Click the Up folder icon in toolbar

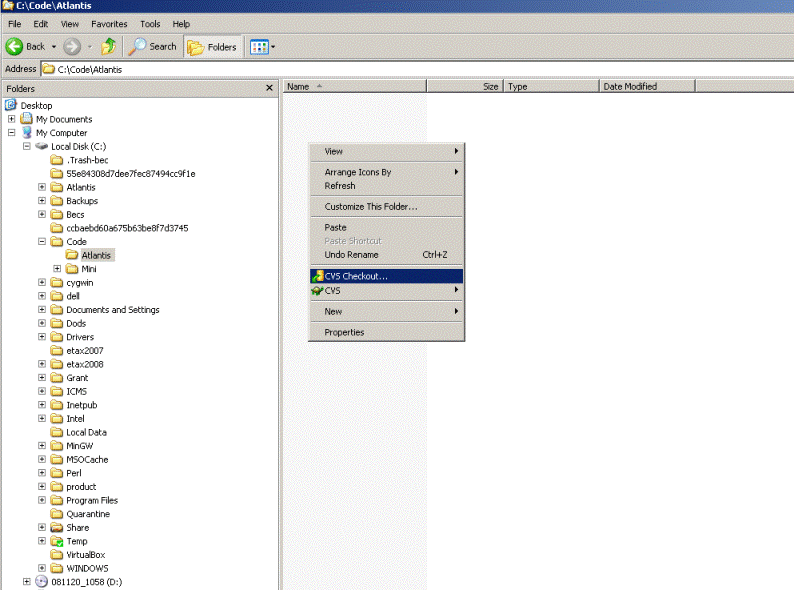click(x=108, y=46)
